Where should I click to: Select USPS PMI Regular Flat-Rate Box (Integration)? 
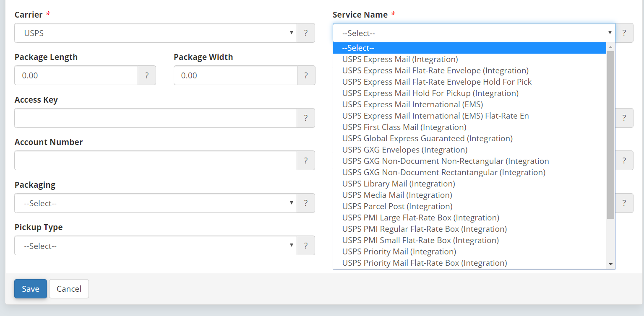pos(470,229)
